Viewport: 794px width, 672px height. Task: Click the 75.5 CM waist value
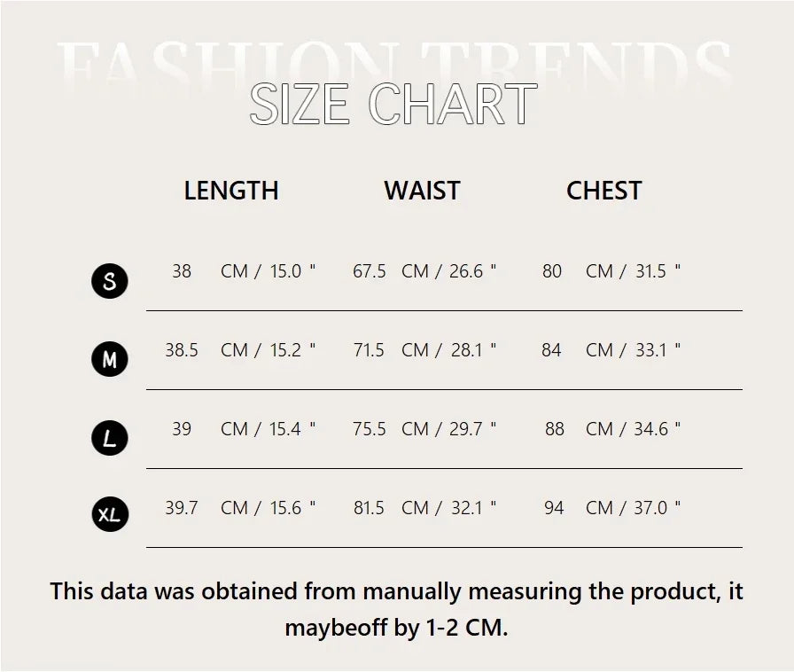[370, 429]
